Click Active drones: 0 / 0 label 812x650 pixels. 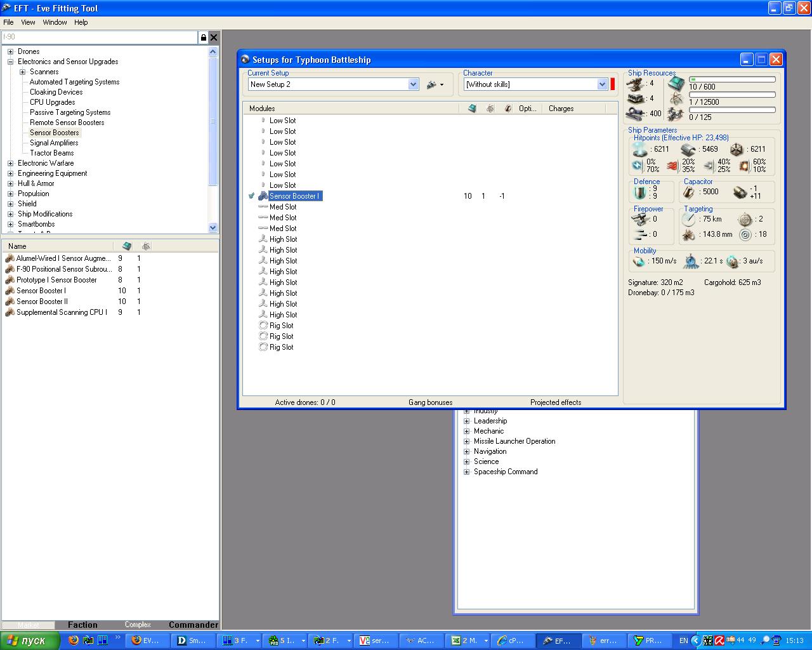pyautogui.click(x=305, y=402)
